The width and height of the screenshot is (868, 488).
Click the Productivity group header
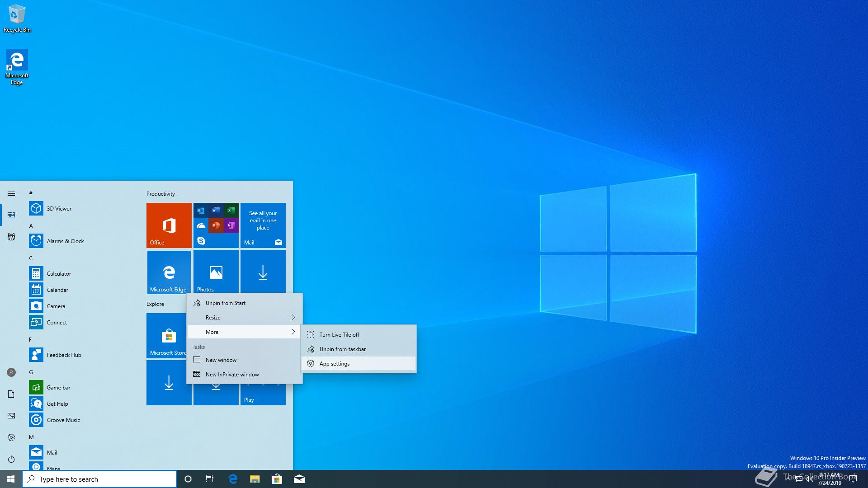pyautogui.click(x=160, y=194)
